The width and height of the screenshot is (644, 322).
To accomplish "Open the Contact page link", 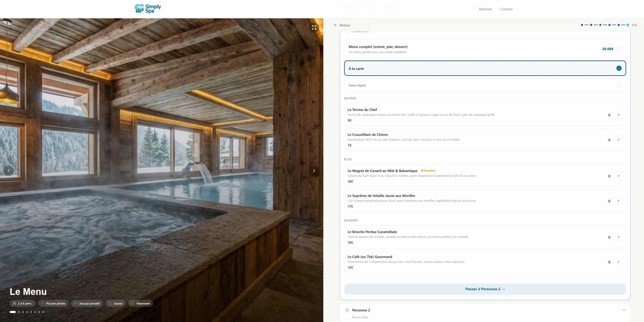I will pos(506,9).
